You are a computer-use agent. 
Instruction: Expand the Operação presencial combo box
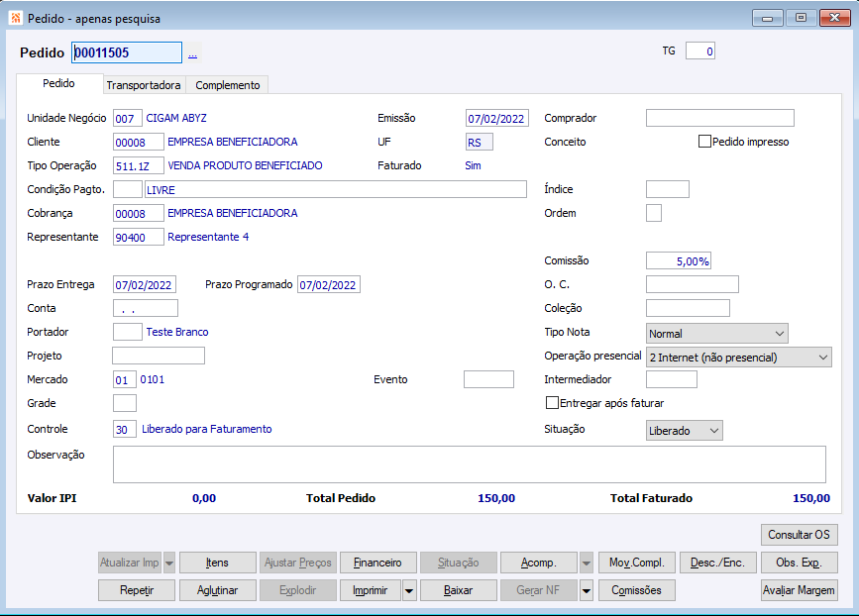(738, 358)
